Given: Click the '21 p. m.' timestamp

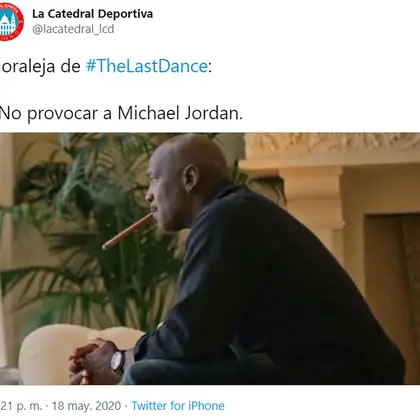Looking at the screenshot, I should 21,406.
